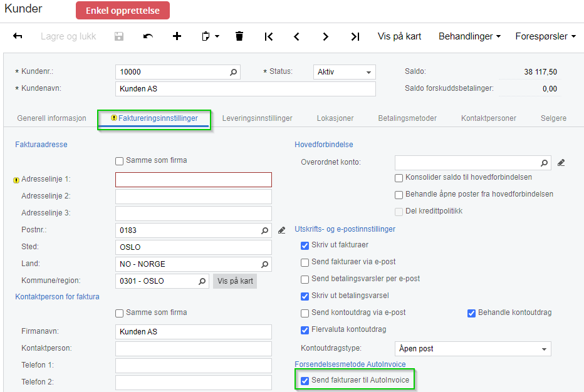The image size is (584, 392).
Task: Edit Overordnet konto with the pencil icon
Action: pos(561,162)
